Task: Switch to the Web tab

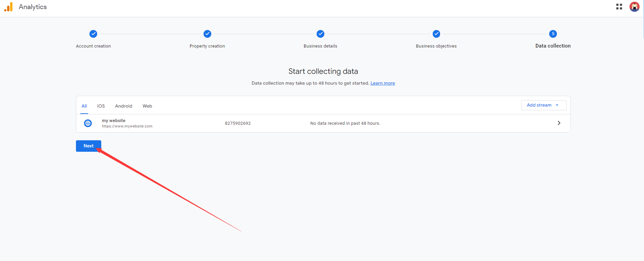Action: coord(147,106)
